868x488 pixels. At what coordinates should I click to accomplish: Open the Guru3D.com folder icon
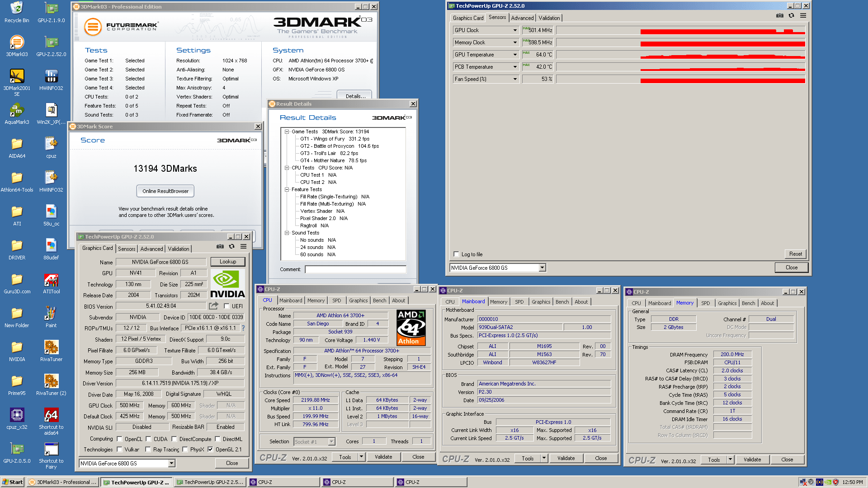tap(17, 283)
